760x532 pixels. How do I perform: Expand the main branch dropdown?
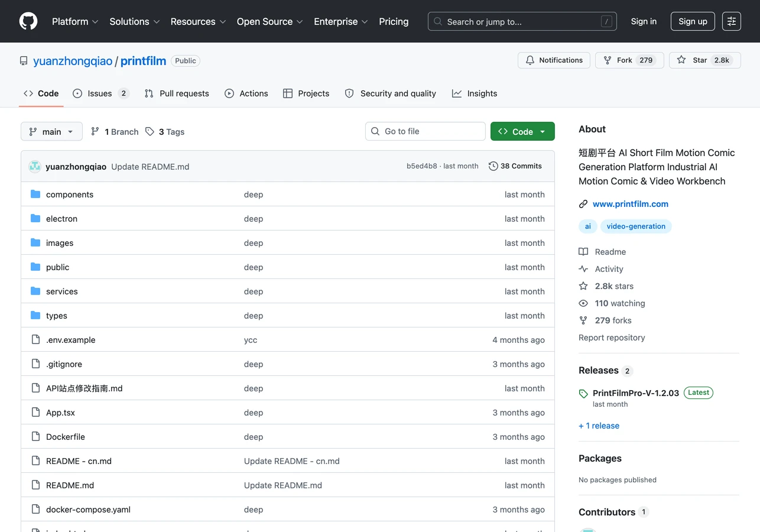pos(51,131)
